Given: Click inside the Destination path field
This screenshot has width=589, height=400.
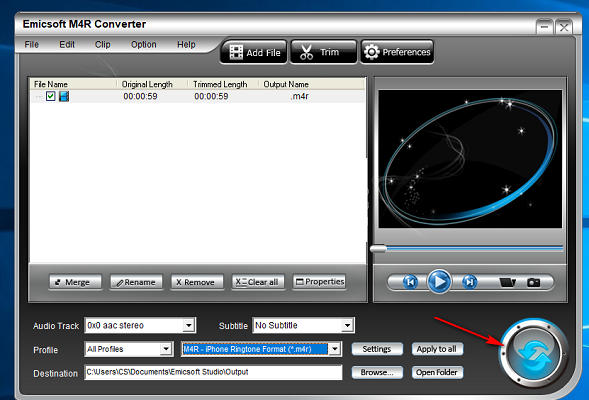Looking at the screenshot, I should (x=213, y=372).
